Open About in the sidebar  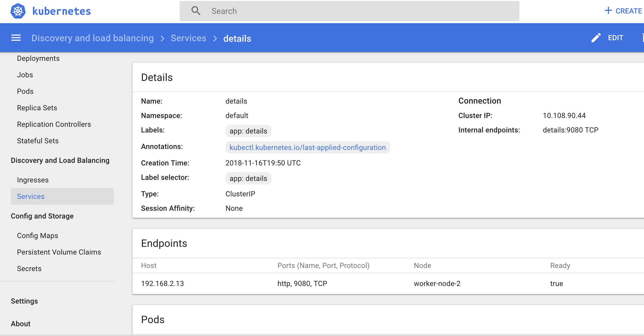pyautogui.click(x=21, y=324)
